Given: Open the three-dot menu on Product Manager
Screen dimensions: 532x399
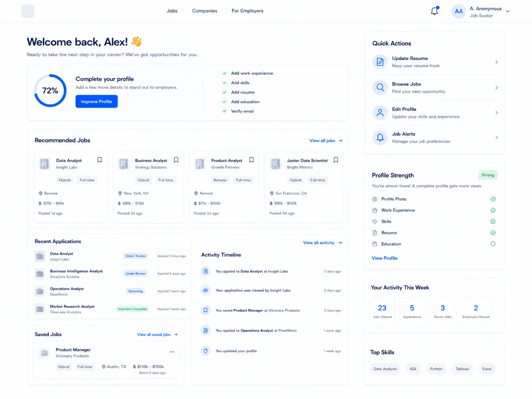Looking at the screenshot, I should (172, 352).
